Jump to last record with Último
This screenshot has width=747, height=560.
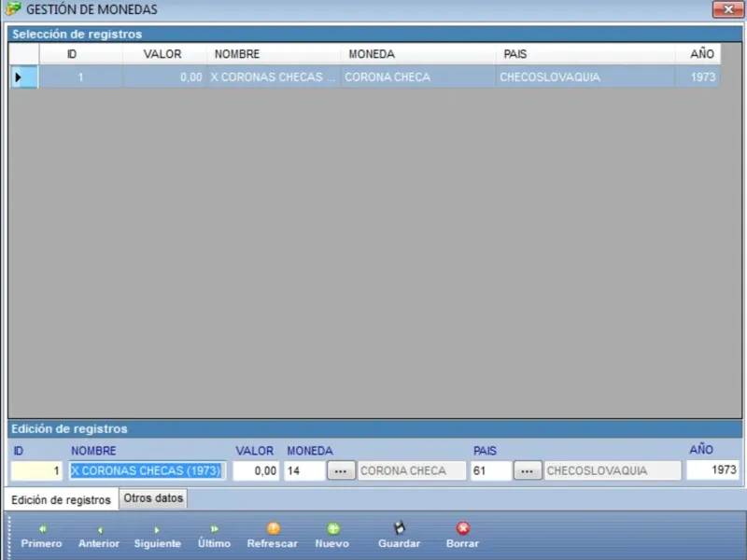tap(214, 537)
